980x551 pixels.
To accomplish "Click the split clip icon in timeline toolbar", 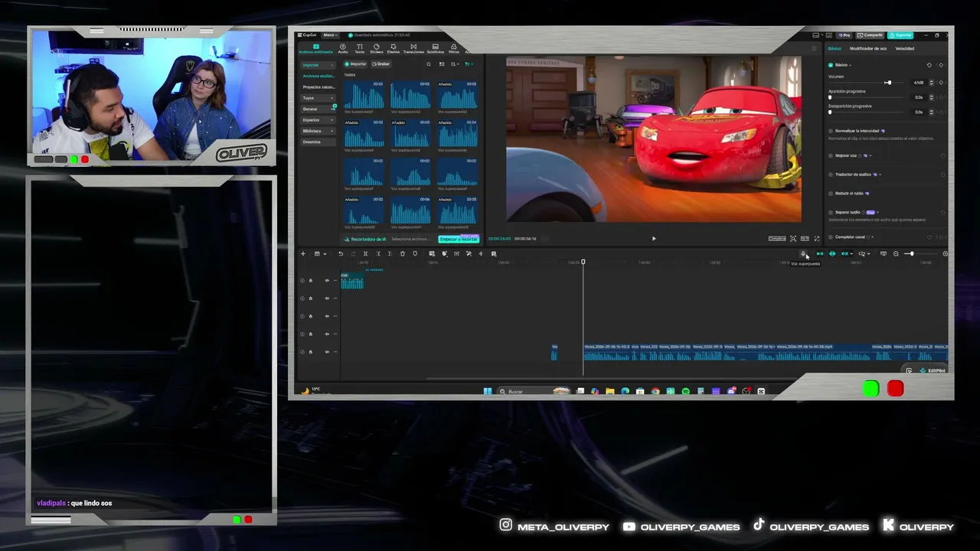I will coord(365,253).
